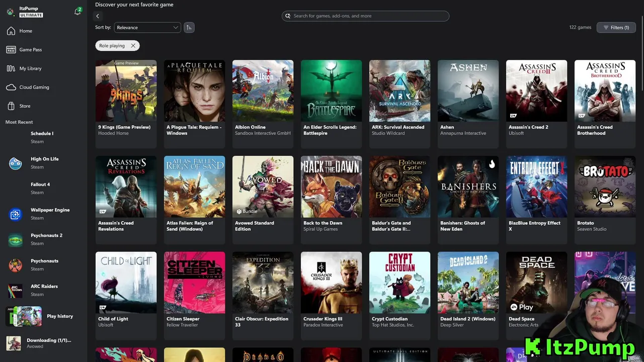Open the Sort by Relevance dropdown

click(147, 28)
